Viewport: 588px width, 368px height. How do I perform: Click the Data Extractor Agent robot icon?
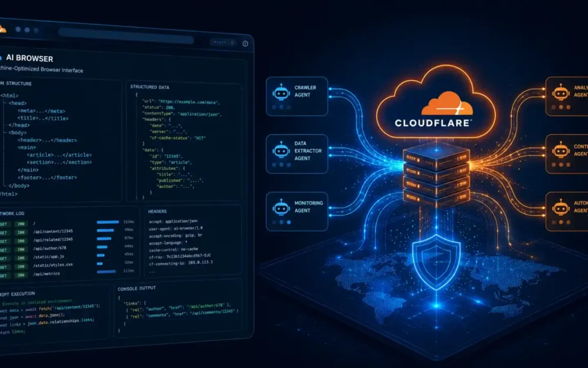(x=281, y=150)
